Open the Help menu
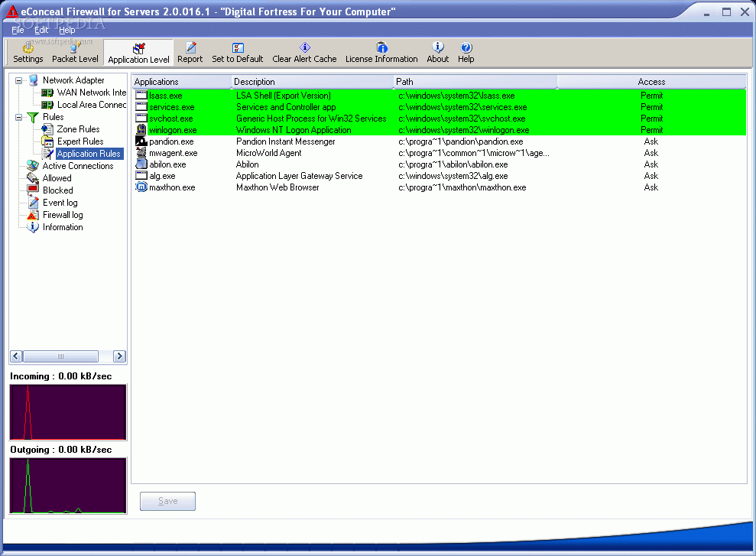Image resolution: width=756 pixels, height=556 pixels. 67,30
